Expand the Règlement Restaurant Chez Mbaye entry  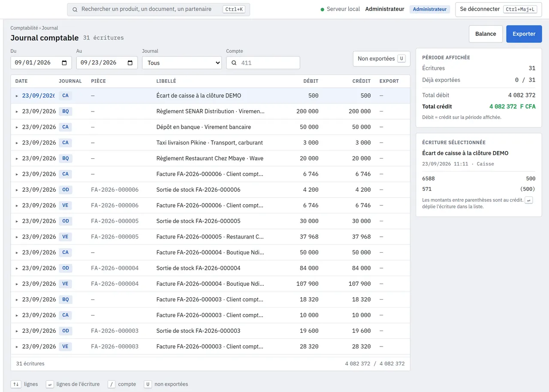[x=17, y=159]
